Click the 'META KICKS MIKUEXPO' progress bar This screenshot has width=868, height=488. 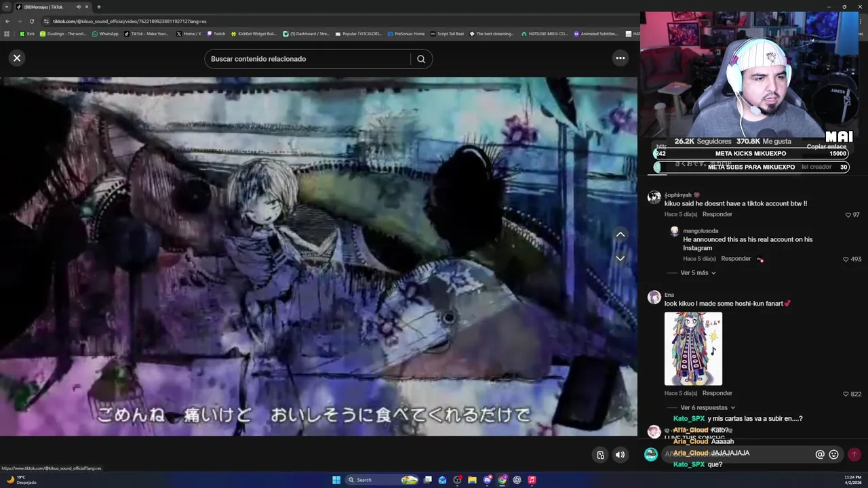pyautogui.click(x=751, y=154)
